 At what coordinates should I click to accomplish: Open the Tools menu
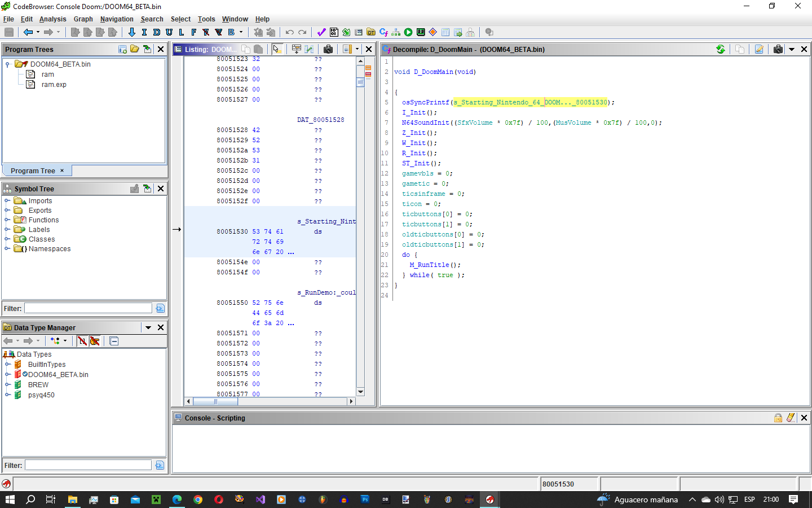[x=206, y=19]
